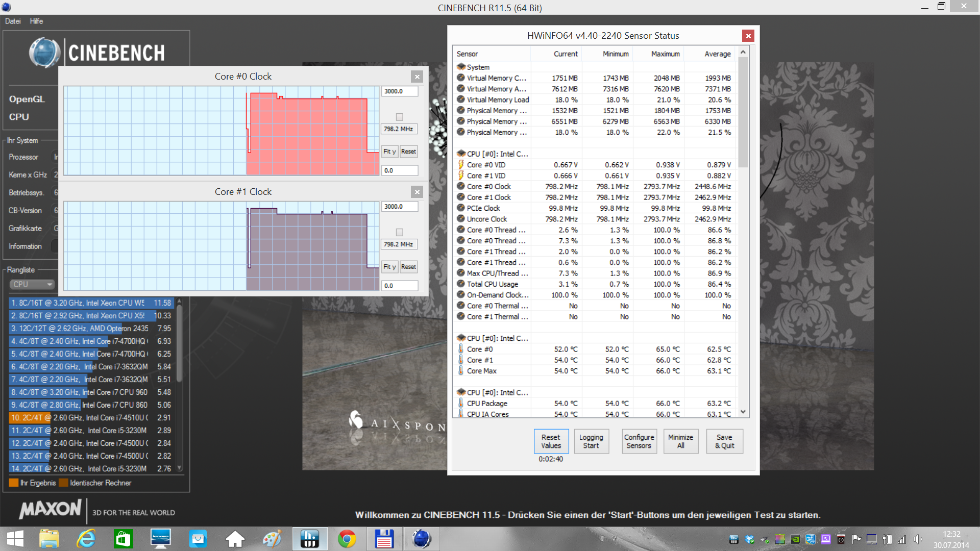Open the Dropbox tray icon

tap(749, 539)
